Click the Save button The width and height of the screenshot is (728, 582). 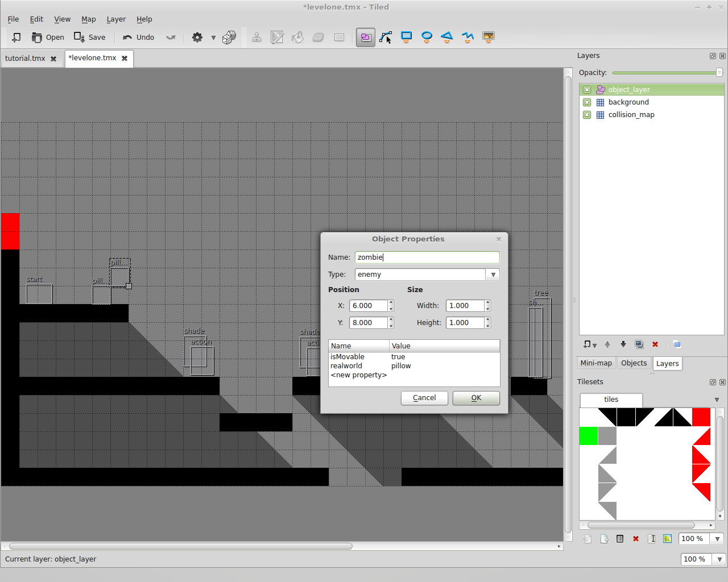coord(90,38)
